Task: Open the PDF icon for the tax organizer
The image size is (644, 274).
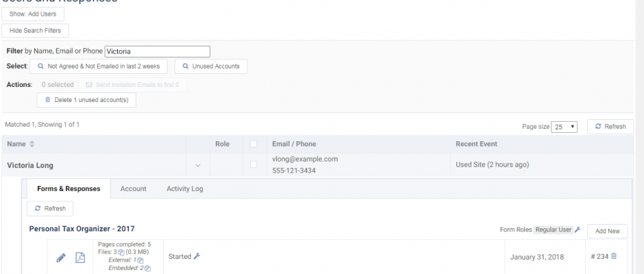Action: click(x=80, y=258)
